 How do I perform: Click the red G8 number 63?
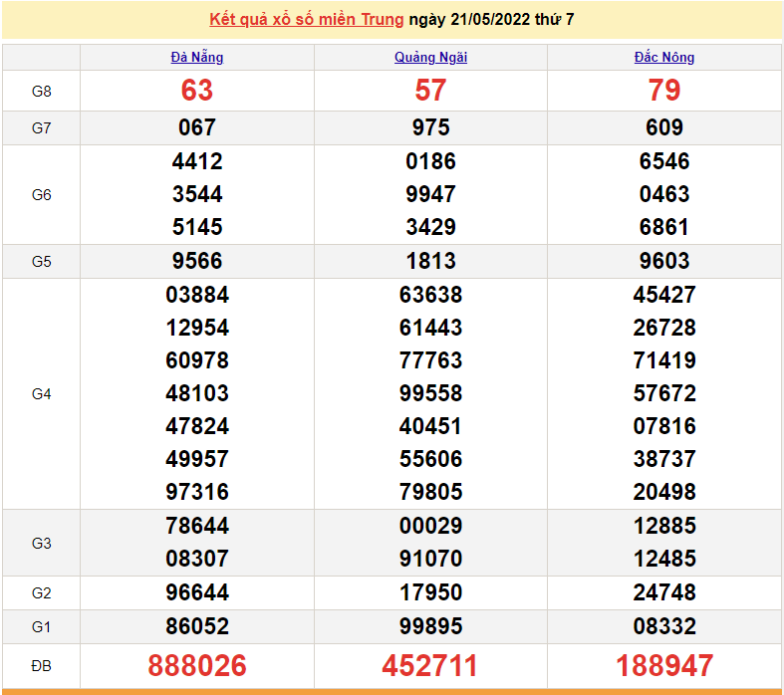[197, 91]
